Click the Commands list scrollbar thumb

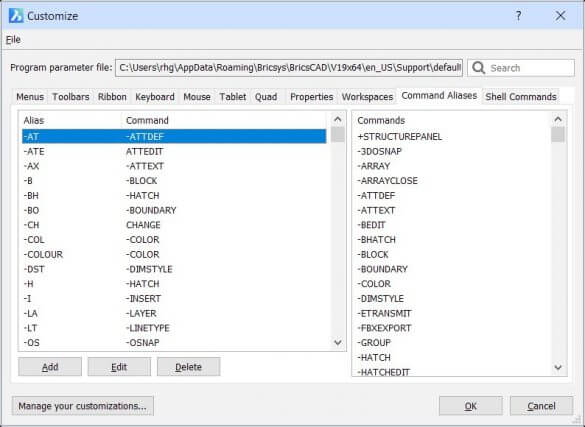click(x=558, y=135)
